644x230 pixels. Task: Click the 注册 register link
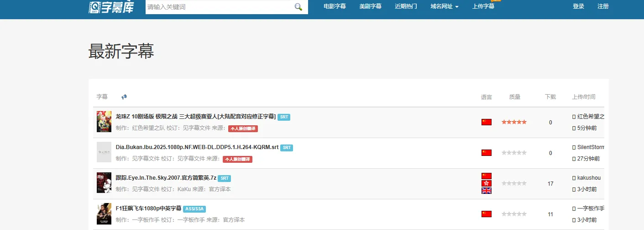point(603,6)
